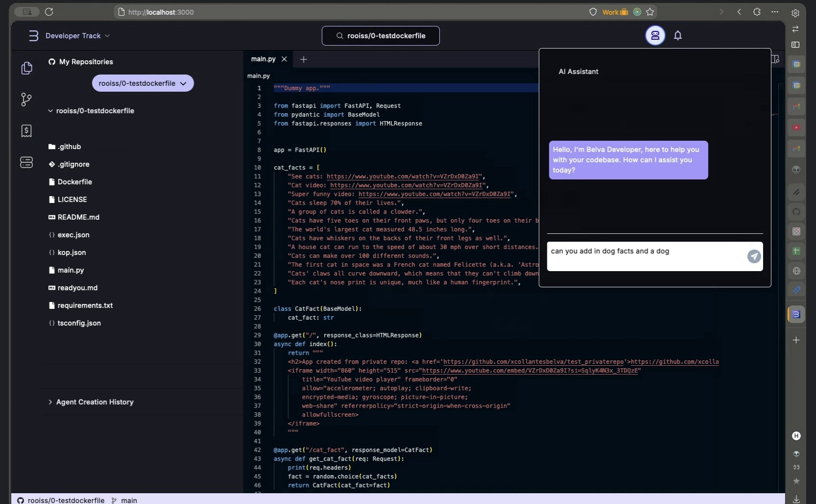Click the Belva Developer greeting message

click(x=628, y=160)
